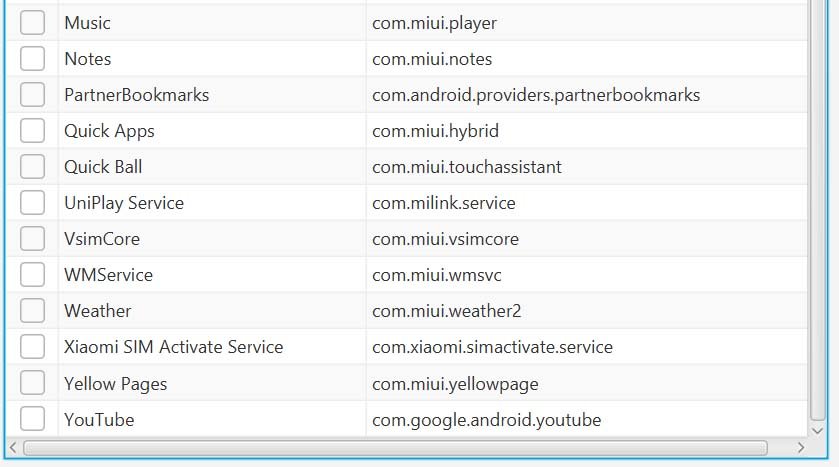Select the Notes app name
This screenshot has height=467, width=839.
tap(88, 59)
